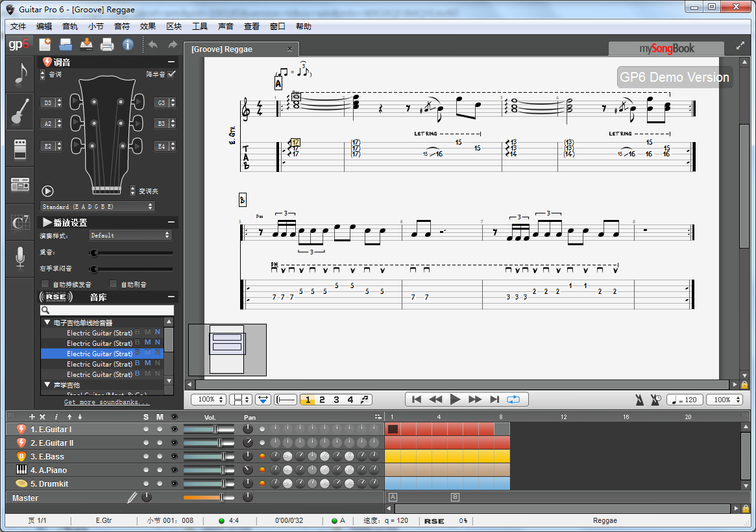Click the Get more soundbanks link
Image resolution: width=756 pixels, height=532 pixels.
click(106, 402)
